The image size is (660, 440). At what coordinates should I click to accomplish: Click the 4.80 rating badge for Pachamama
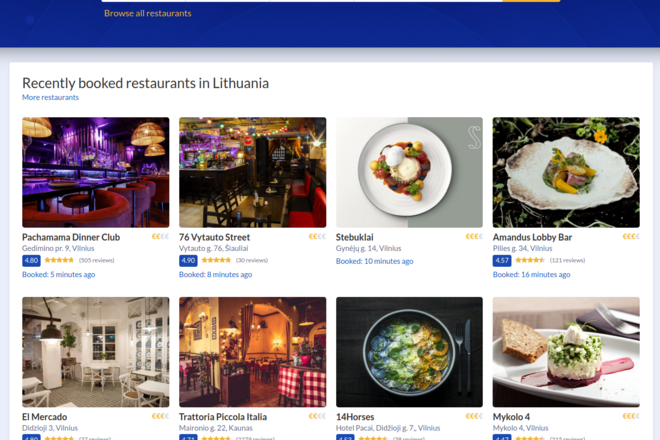(31, 261)
